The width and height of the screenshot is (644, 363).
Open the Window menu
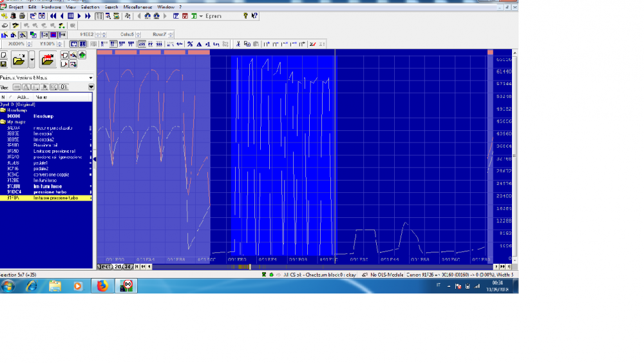(166, 7)
